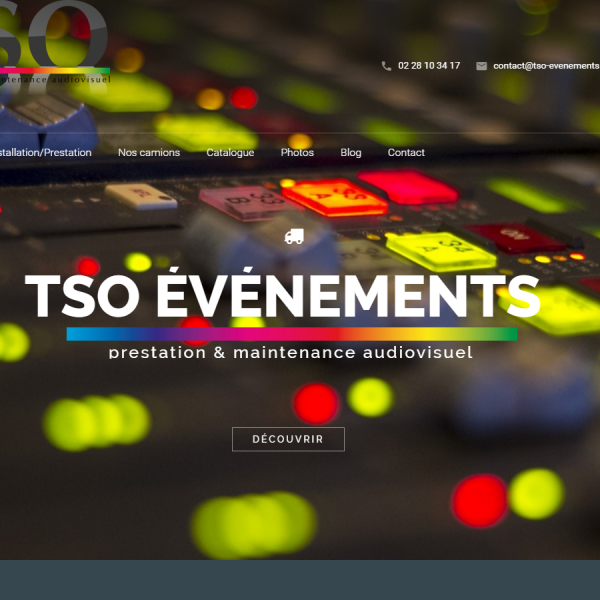
Task: Click the white truck icon
Action: pyautogui.click(x=294, y=237)
